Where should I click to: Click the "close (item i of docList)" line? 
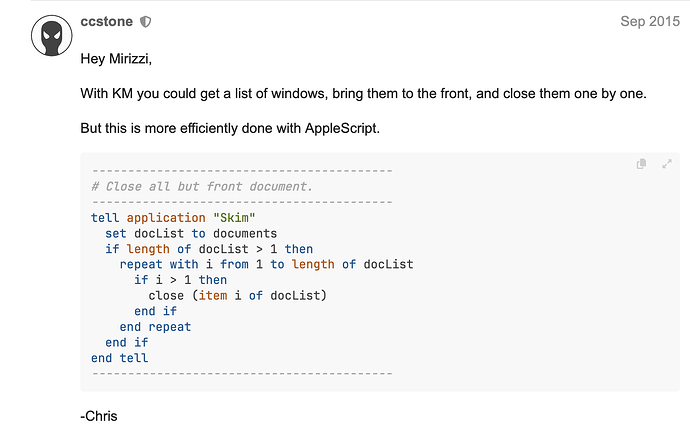[x=238, y=296]
